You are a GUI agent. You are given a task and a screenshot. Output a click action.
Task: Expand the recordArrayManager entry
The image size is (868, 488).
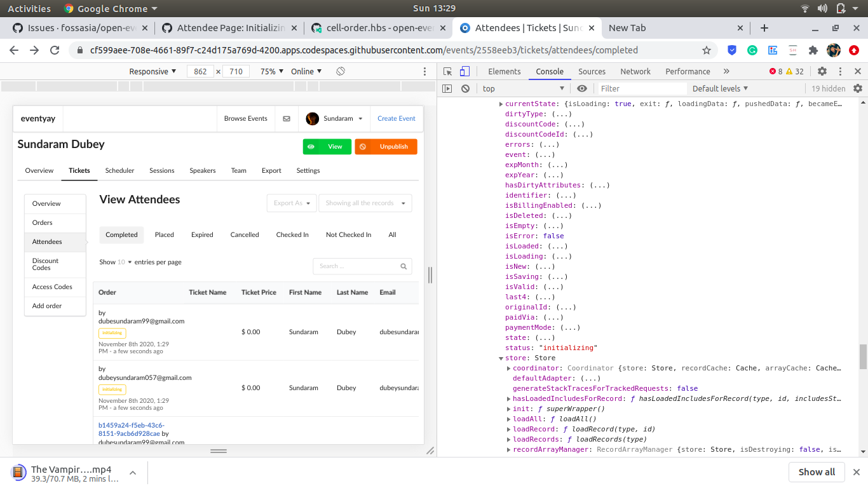[508, 449]
